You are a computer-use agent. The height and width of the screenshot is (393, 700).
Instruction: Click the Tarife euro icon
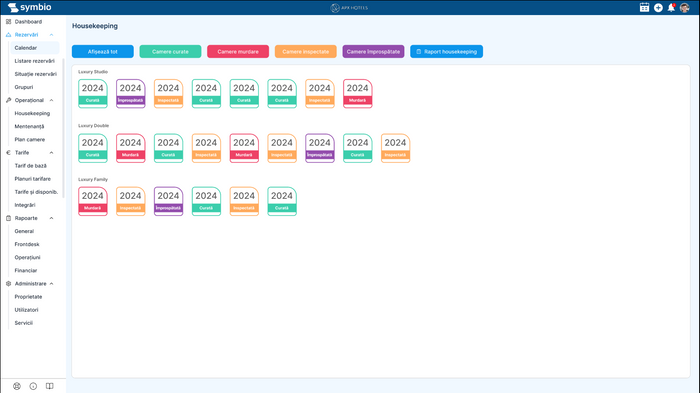pyautogui.click(x=8, y=152)
